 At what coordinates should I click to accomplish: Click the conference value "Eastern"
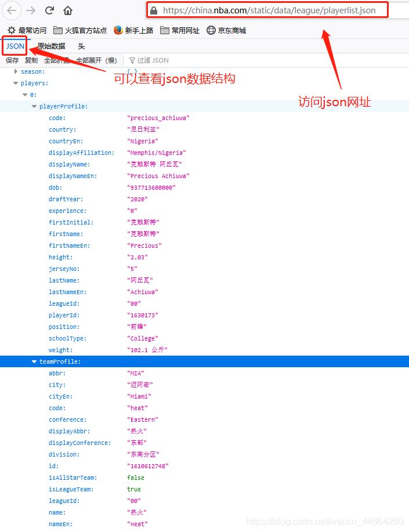click(x=143, y=419)
